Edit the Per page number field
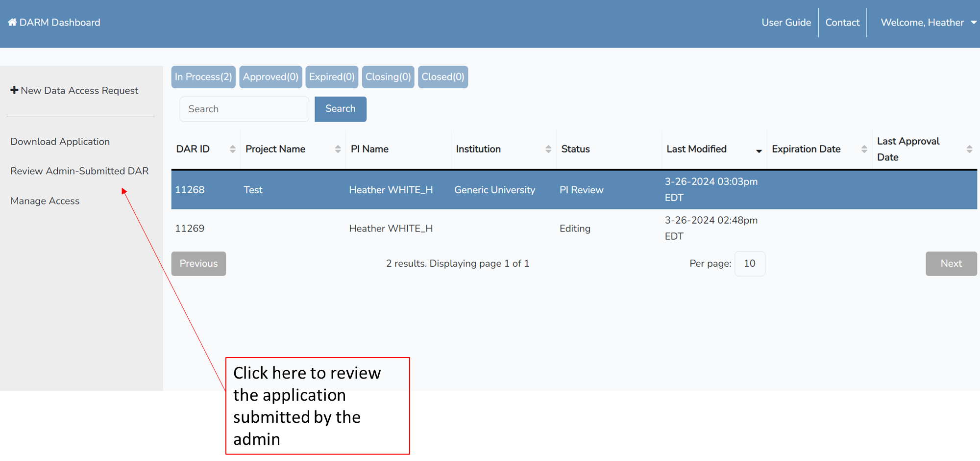This screenshot has width=980, height=461. (x=749, y=264)
